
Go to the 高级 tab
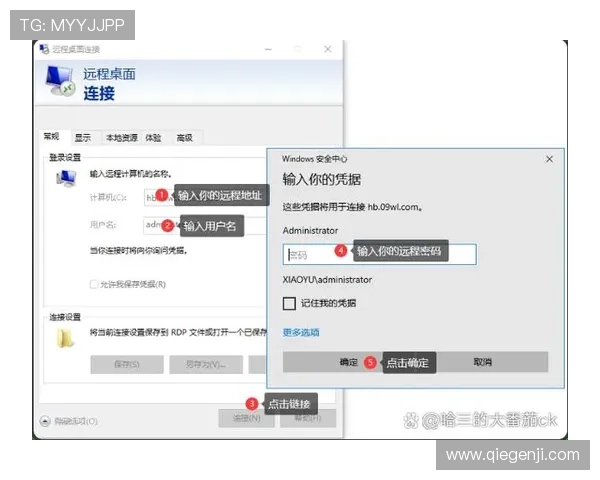click(185, 137)
